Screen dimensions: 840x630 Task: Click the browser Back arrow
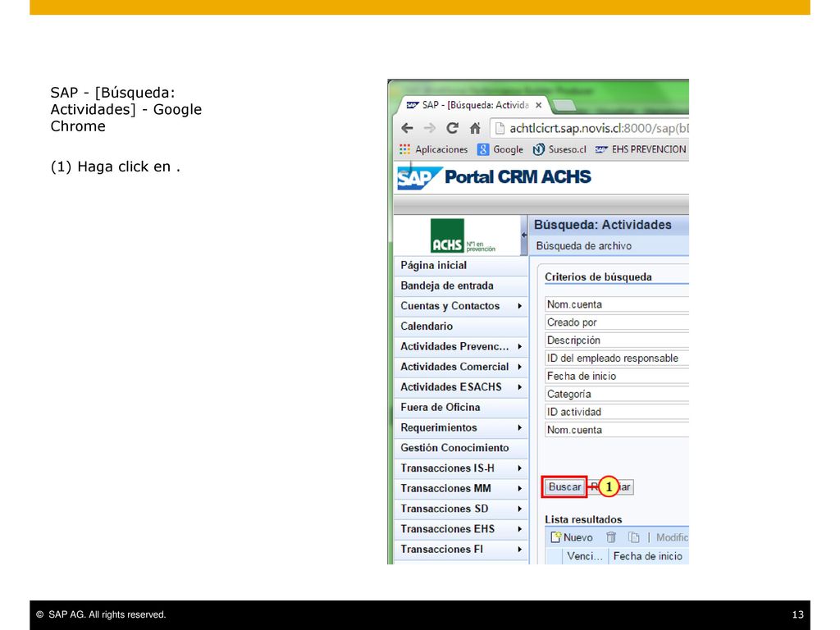coord(407,128)
